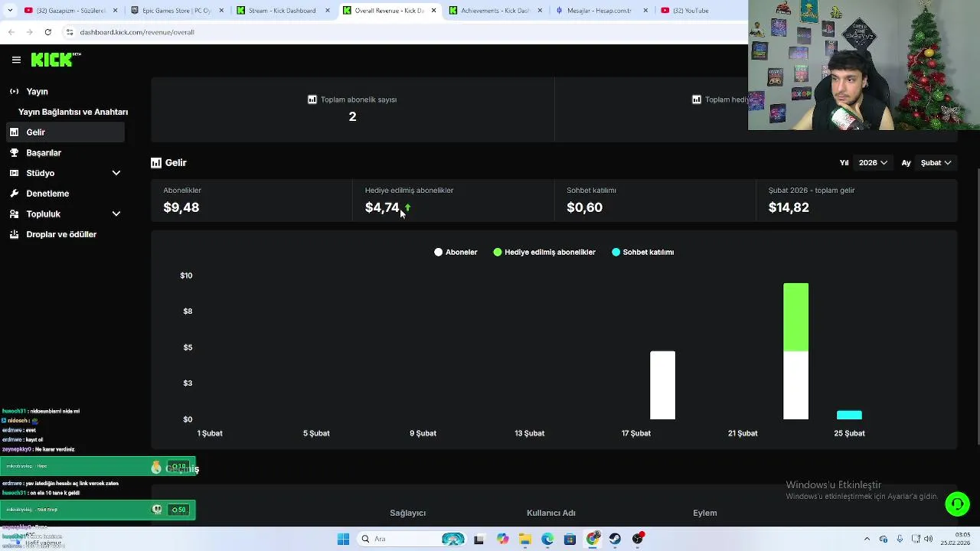Click the Stüdyo camera icon

coord(14,173)
